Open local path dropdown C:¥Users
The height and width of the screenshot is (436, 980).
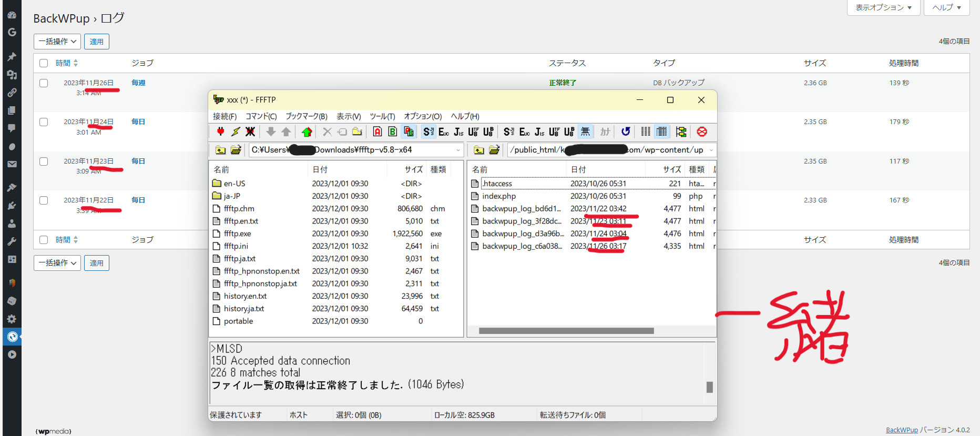tap(458, 150)
